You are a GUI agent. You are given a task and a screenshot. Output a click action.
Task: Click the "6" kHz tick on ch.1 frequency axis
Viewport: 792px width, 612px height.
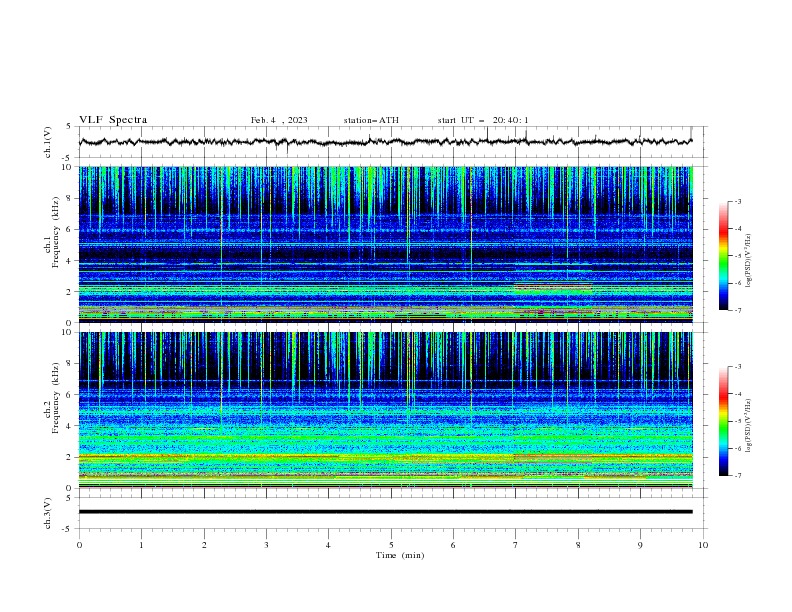tap(70, 229)
